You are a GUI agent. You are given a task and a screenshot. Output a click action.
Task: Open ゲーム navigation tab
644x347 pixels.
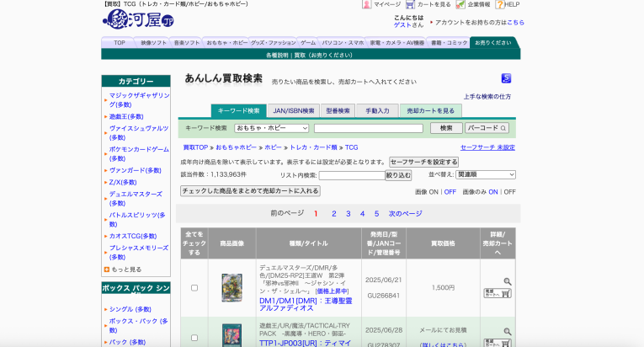[x=308, y=43]
